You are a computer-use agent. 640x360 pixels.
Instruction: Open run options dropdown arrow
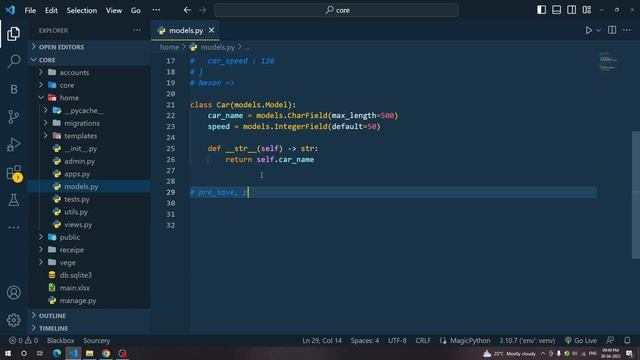tap(598, 30)
